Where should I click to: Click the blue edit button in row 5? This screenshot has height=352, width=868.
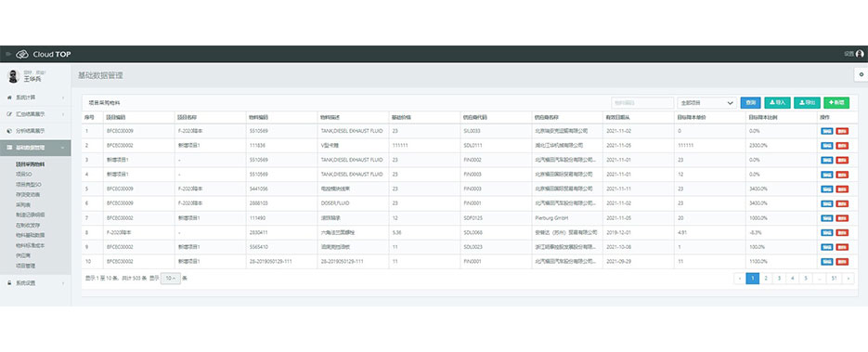tap(827, 189)
